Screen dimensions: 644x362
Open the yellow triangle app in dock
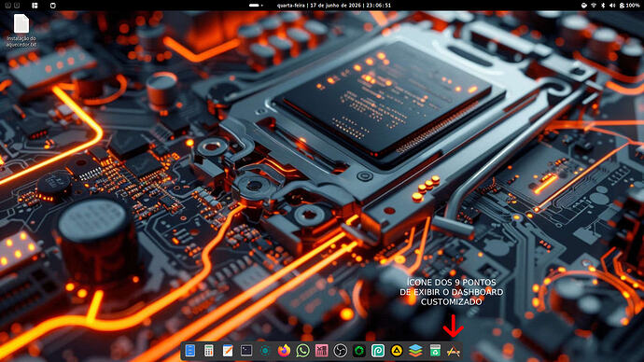click(397, 351)
